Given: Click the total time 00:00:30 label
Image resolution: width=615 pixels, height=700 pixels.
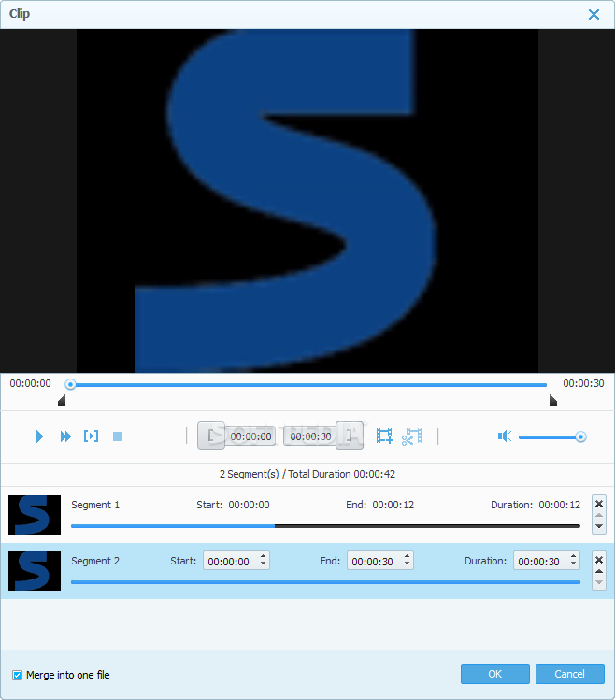Looking at the screenshot, I should (583, 383).
